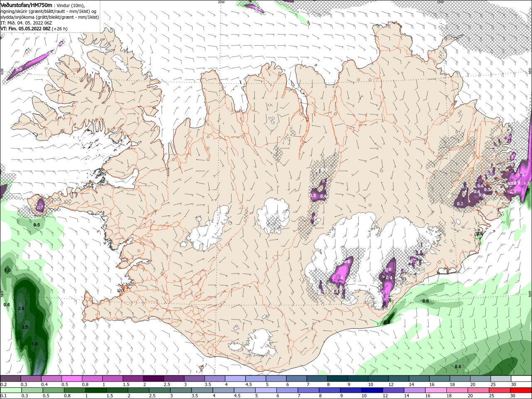532x399 pixels.
Task: Pick the dark teal 8 snow legend swatch
Action: point(337,379)
